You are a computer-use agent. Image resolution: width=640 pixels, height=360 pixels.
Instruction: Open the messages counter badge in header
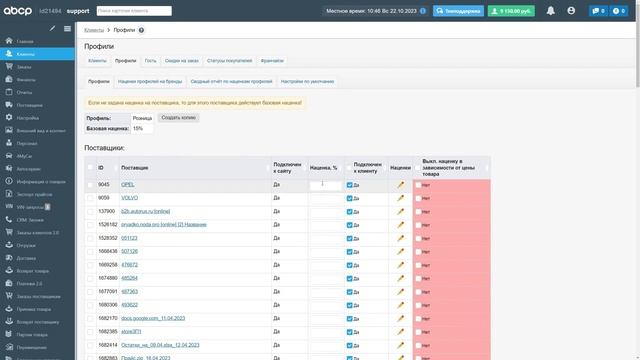pyautogui.click(x=599, y=11)
